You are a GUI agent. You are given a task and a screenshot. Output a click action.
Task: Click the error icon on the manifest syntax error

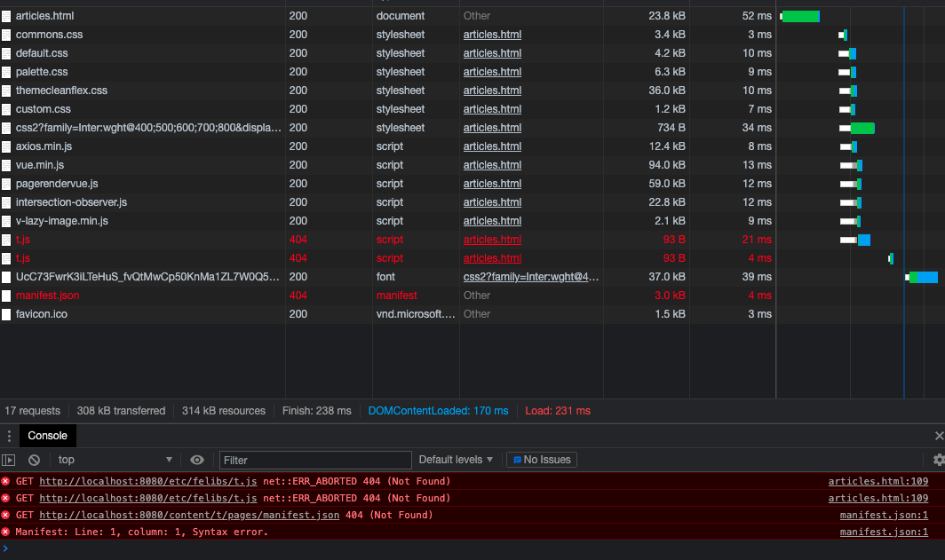coord(7,532)
